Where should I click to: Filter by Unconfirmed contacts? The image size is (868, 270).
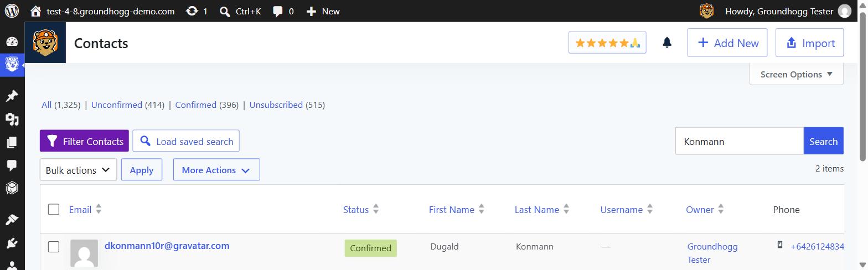(117, 105)
